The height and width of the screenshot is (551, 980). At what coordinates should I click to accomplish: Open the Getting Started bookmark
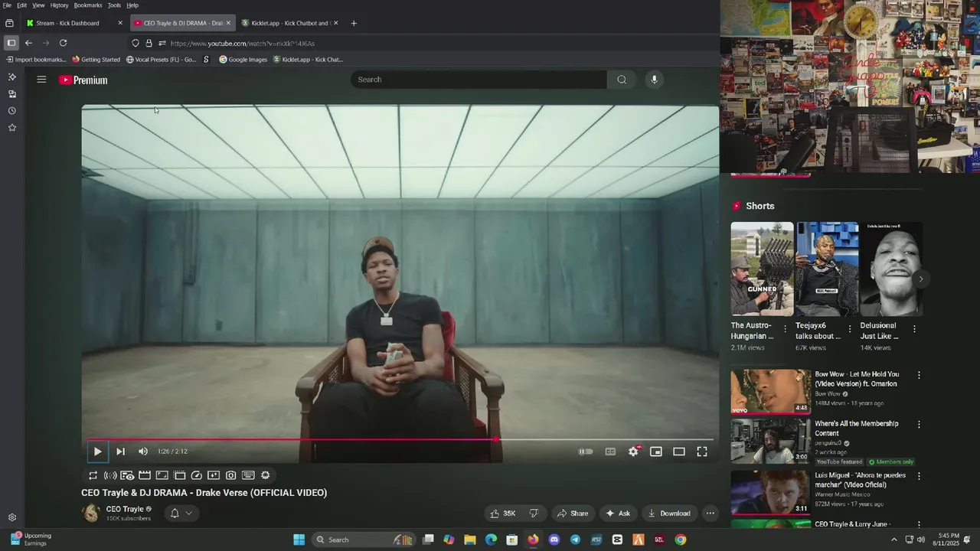[x=96, y=60]
